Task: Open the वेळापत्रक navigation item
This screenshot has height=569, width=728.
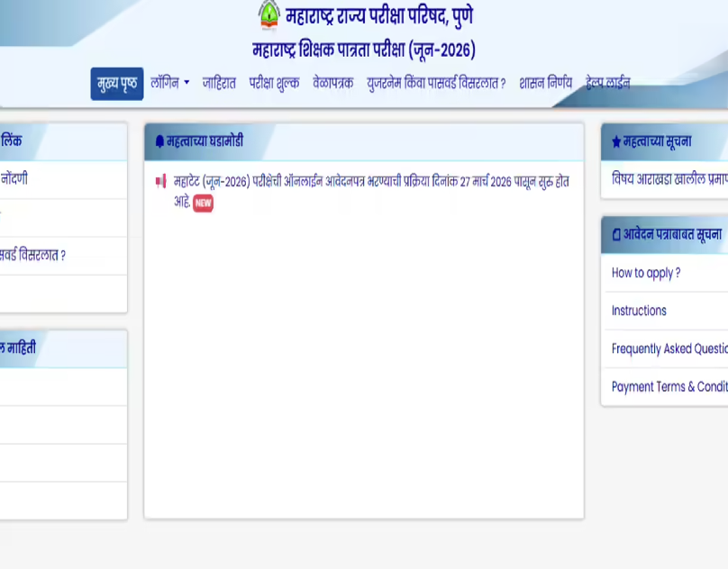Action: pyautogui.click(x=331, y=82)
